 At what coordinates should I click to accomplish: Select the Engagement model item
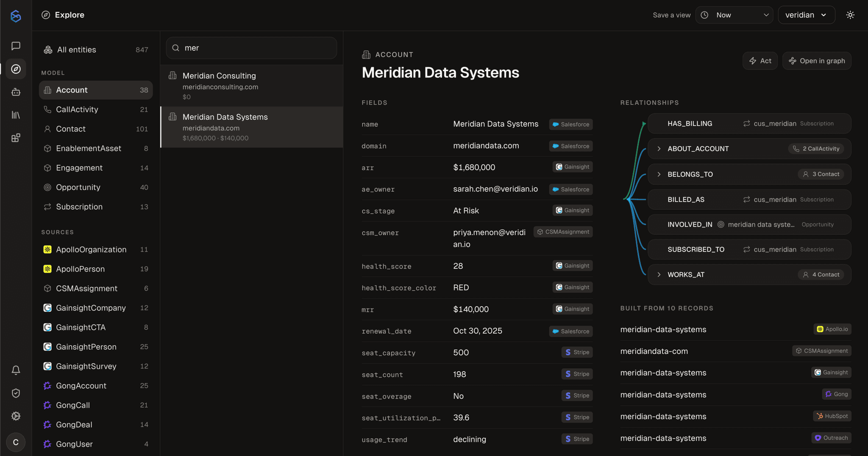point(96,168)
